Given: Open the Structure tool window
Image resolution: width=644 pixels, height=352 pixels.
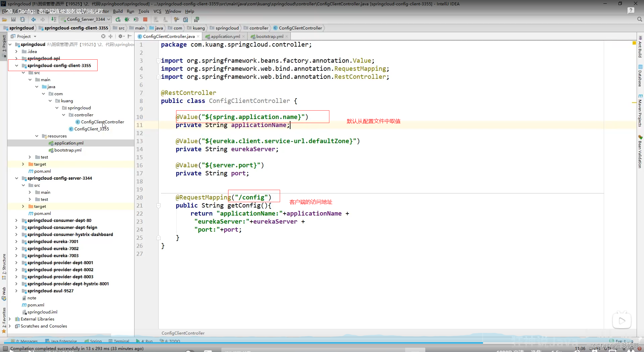Looking at the screenshot, I should click(4, 267).
